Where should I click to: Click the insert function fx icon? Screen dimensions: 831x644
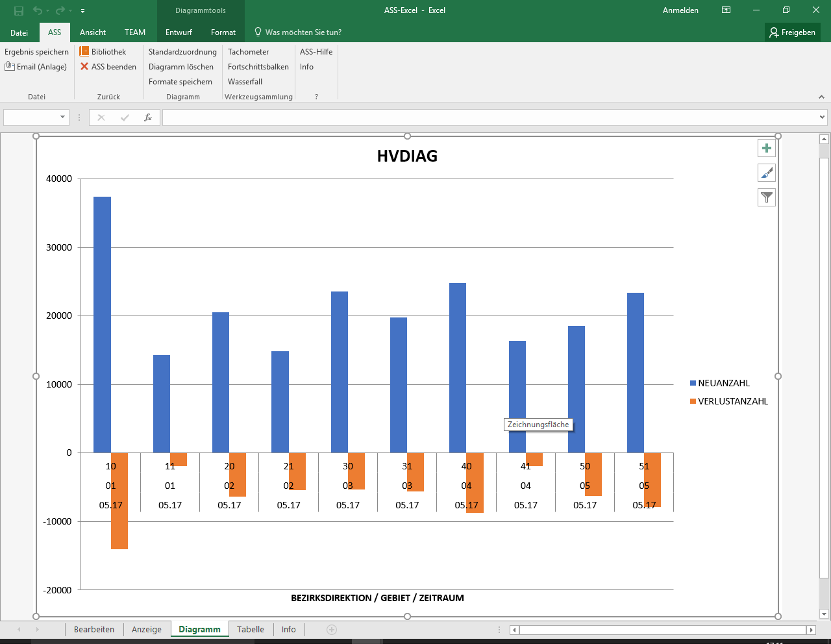pyautogui.click(x=148, y=118)
